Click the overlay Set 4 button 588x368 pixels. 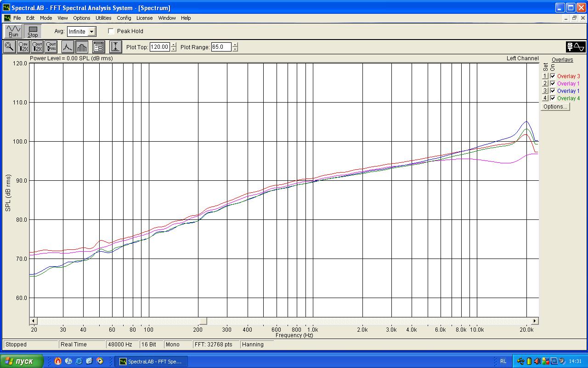pos(545,98)
